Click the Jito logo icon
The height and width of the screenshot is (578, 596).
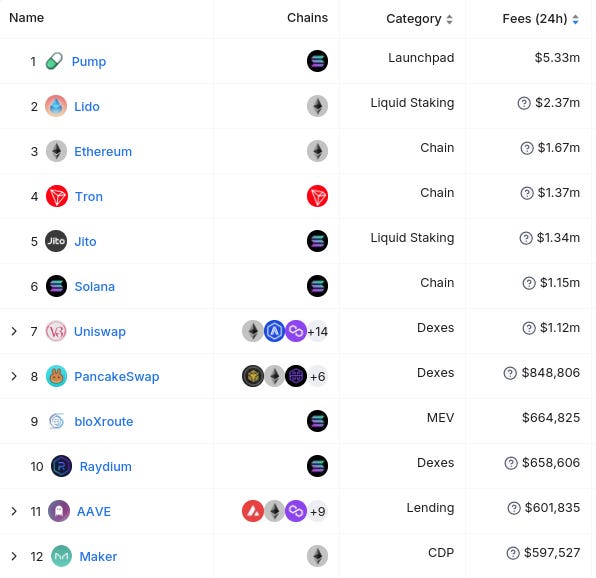click(56, 241)
